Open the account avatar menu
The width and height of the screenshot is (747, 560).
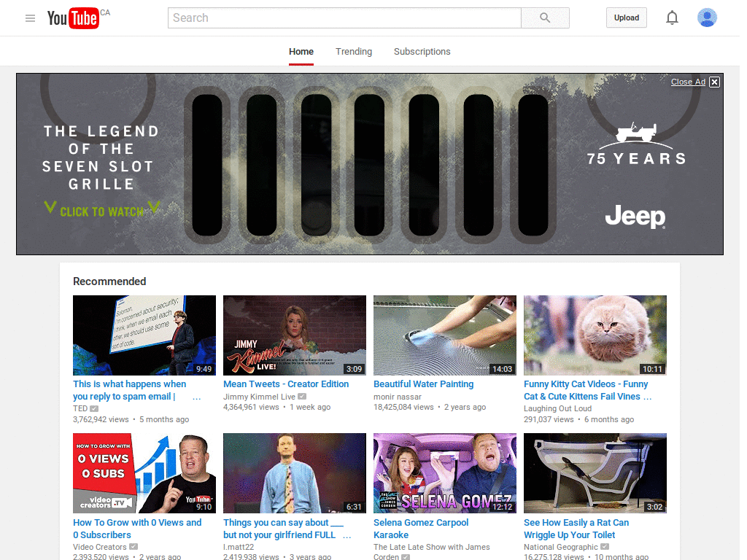pyautogui.click(x=707, y=17)
